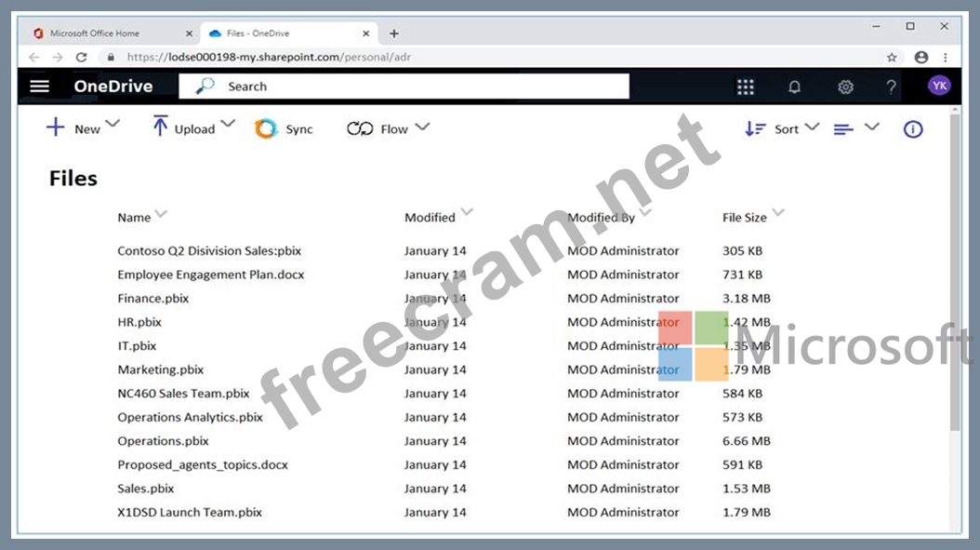This screenshot has height=550, width=980.
Task: Click the New button label
Action: click(86, 129)
